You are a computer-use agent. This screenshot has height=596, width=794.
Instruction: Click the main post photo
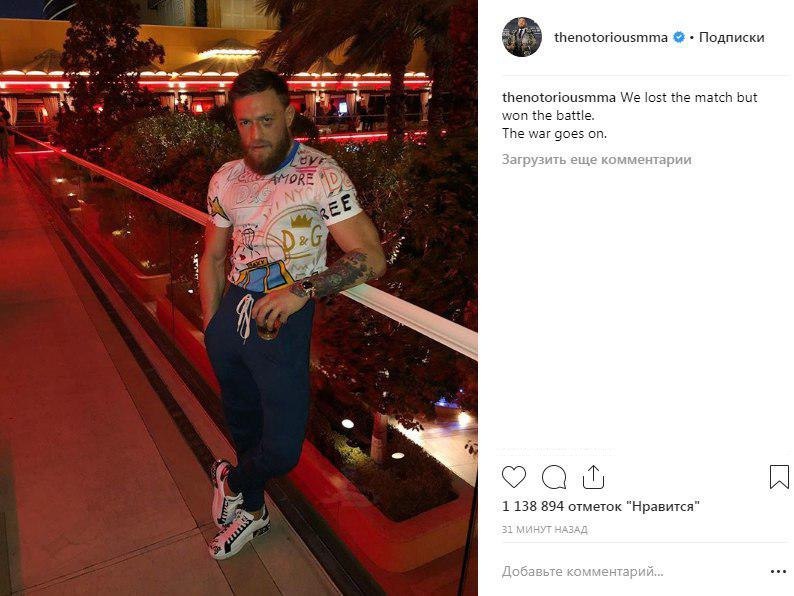(x=239, y=298)
